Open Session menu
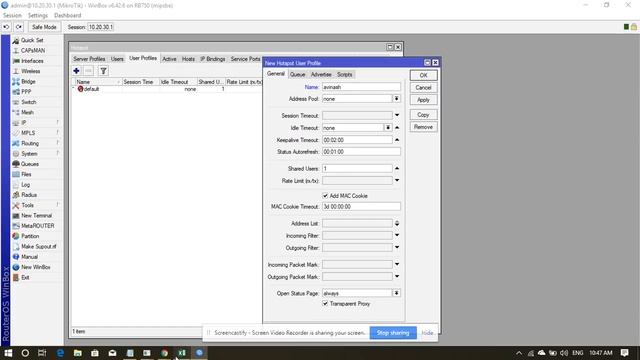This screenshot has height=360, width=640. pos(12,15)
